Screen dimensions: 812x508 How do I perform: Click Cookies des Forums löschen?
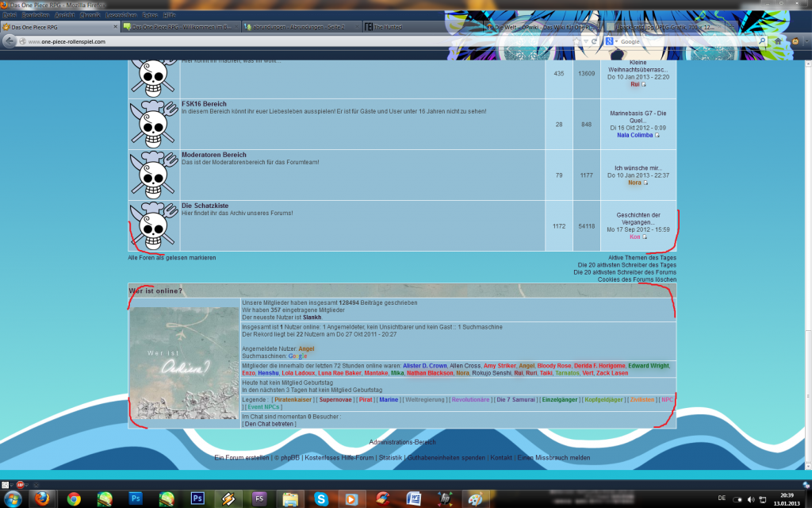pos(637,279)
